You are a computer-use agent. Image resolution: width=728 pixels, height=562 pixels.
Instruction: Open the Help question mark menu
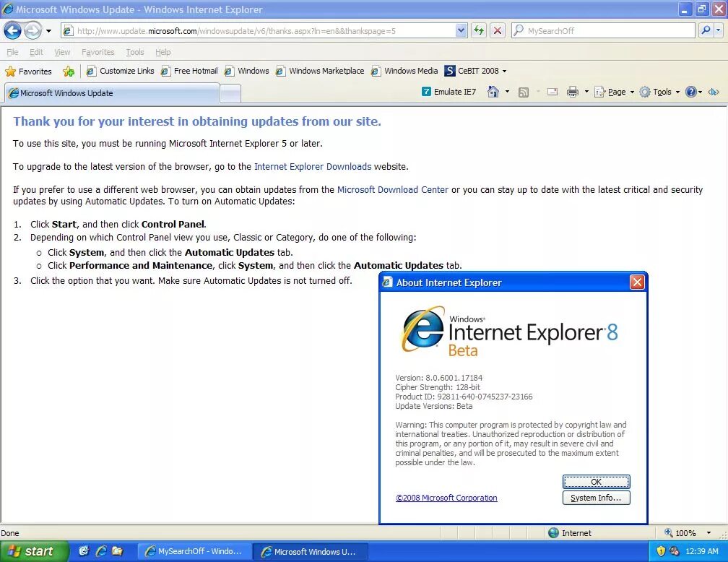click(693, 92)
